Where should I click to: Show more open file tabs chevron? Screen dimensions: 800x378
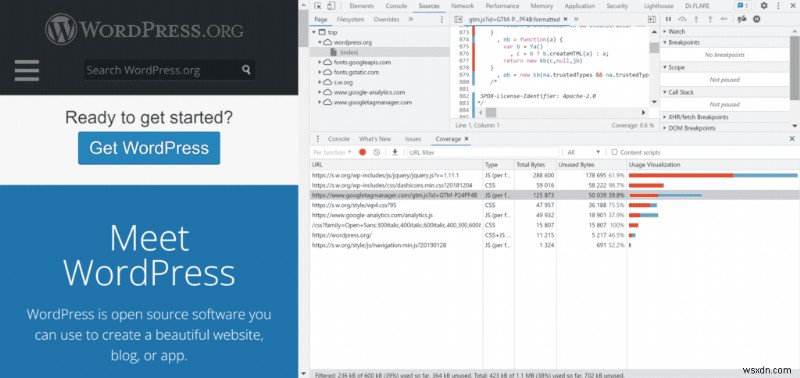click(x=576, y=19)
